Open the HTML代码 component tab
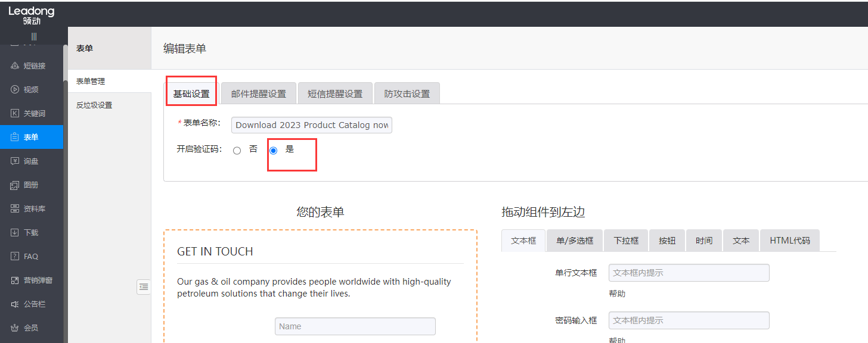The height and width of the screenshot is (343, 868). click(789, 241)
